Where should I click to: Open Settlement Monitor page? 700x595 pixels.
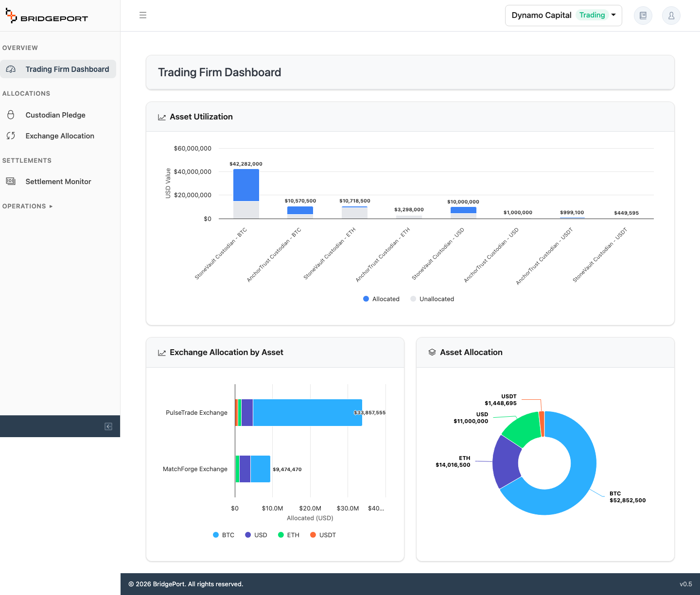(x=58, y=182)
